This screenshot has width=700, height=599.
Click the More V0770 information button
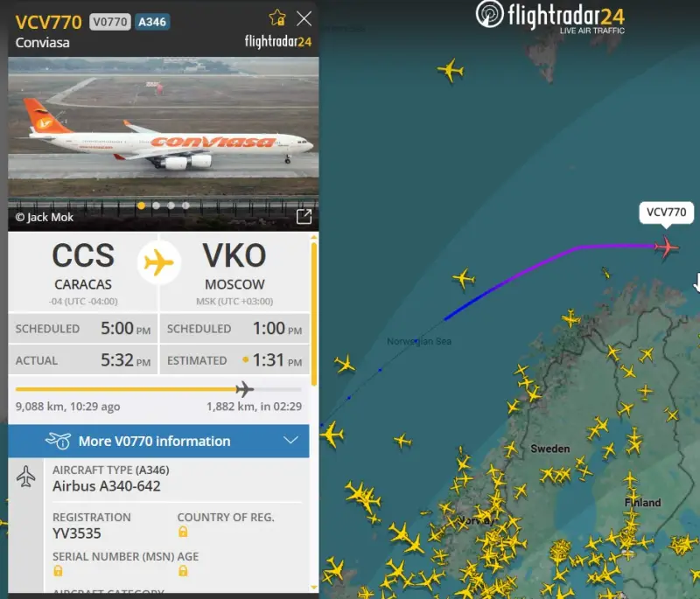158,441
